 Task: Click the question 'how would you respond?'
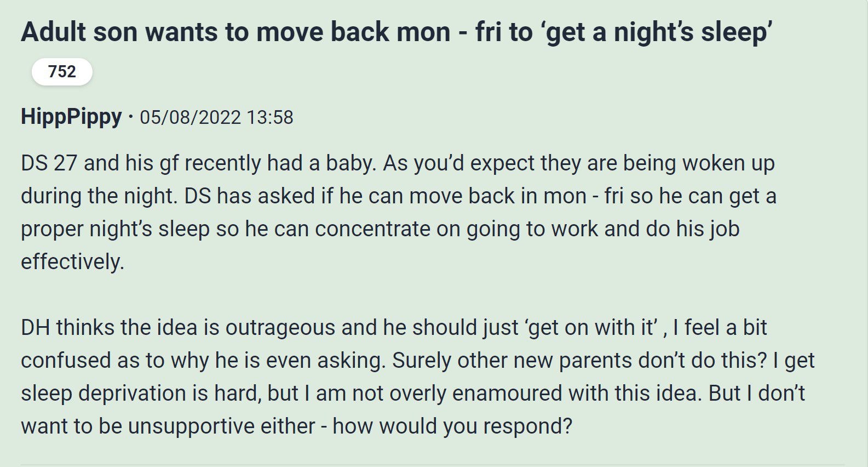tap(452, 426)
